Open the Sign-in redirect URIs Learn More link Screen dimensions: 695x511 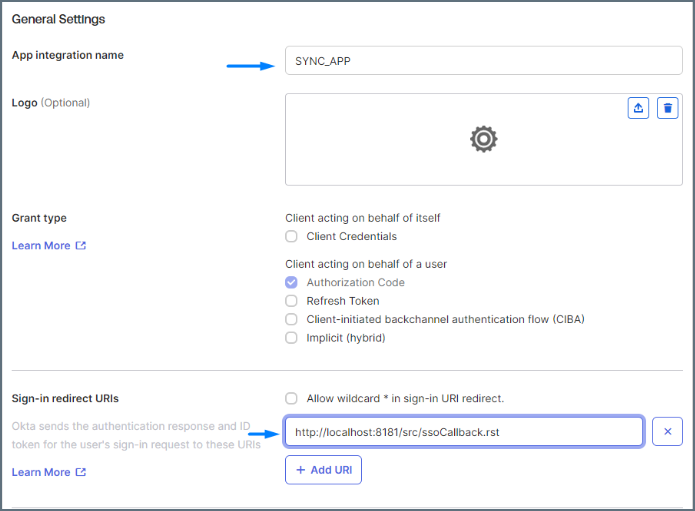coord(41,472)
